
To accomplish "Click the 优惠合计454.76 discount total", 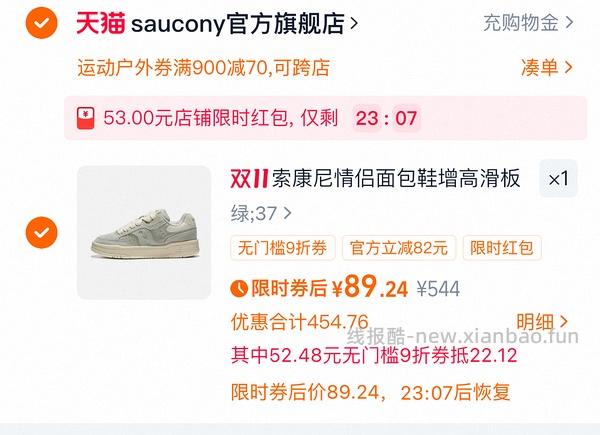I will coord(299,322).
